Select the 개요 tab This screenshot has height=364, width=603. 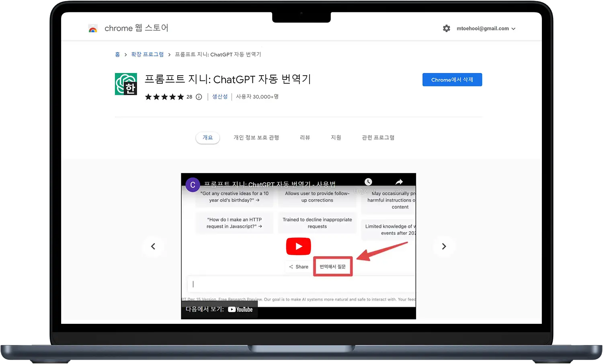click(207, 137)
